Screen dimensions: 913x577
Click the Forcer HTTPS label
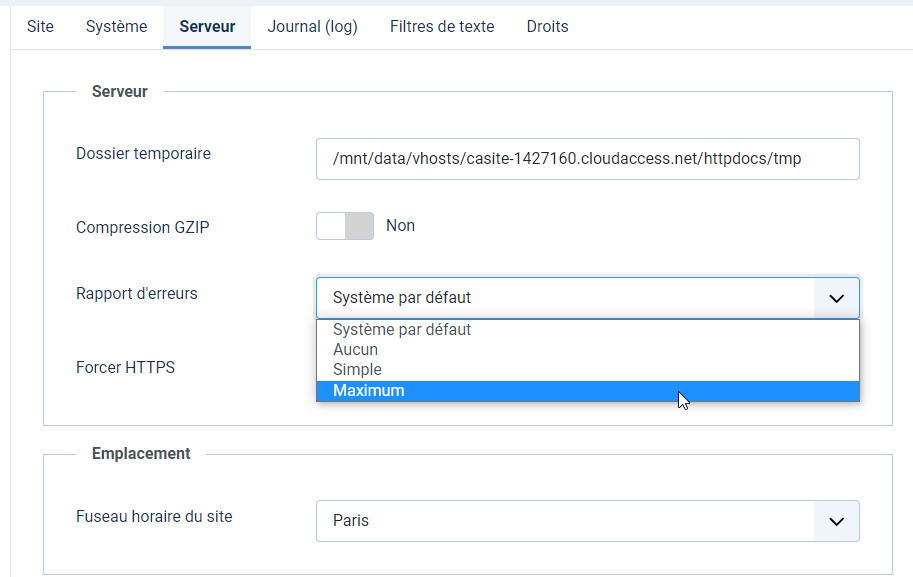point(125,368)
